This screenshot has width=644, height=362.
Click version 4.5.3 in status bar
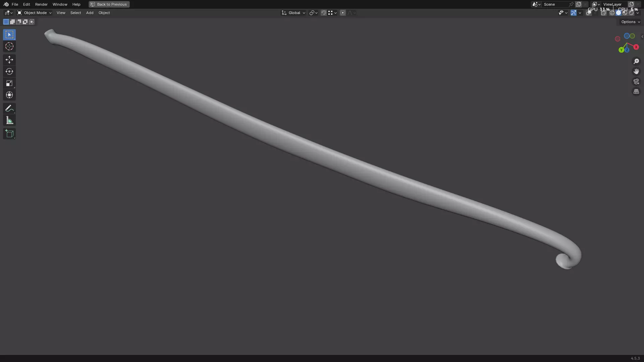pyautogui.click(x=635, y=358)
